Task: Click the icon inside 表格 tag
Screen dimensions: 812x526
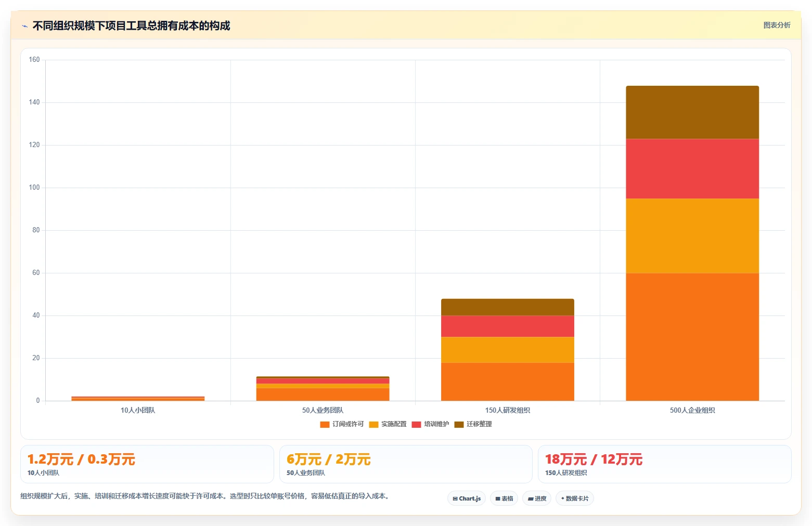Action: tap(498, 499)
